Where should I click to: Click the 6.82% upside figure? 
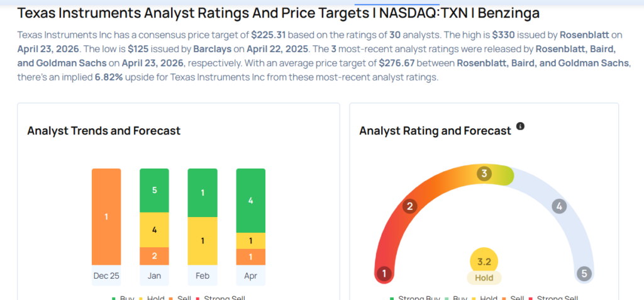click(148, 78)
